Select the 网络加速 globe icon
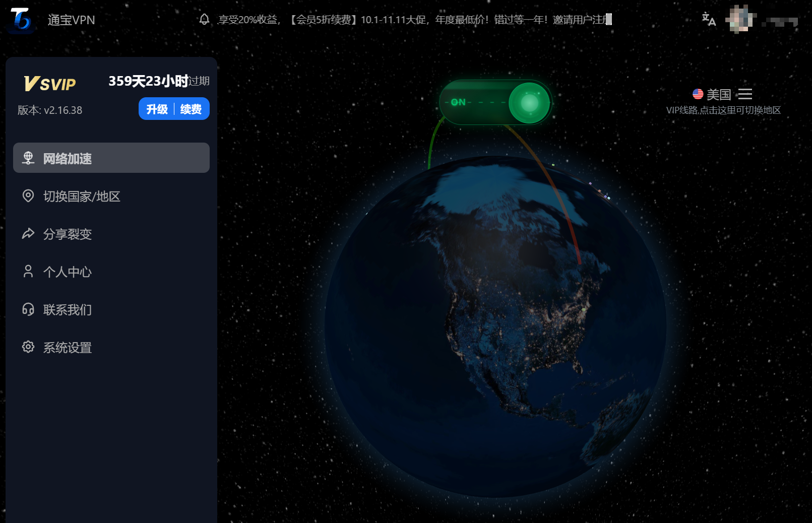The height and width of the screenshot is (523, 812). (28, 158)
